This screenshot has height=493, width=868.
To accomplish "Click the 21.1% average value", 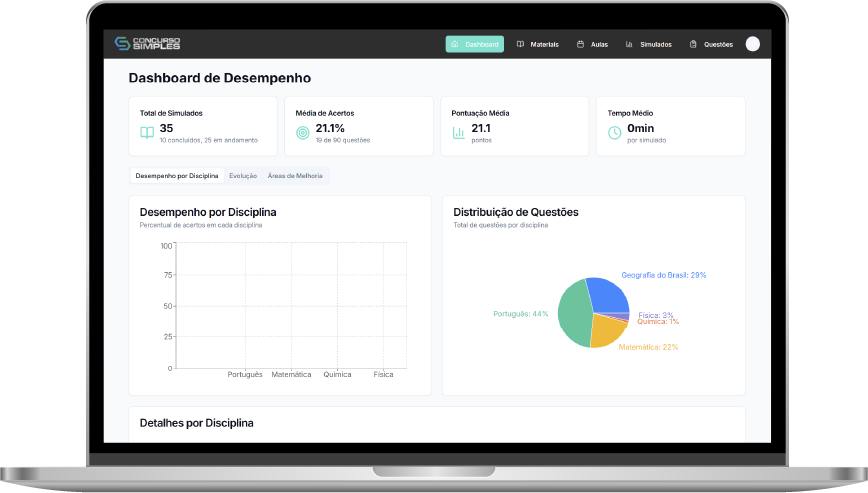I will point(330,128).
